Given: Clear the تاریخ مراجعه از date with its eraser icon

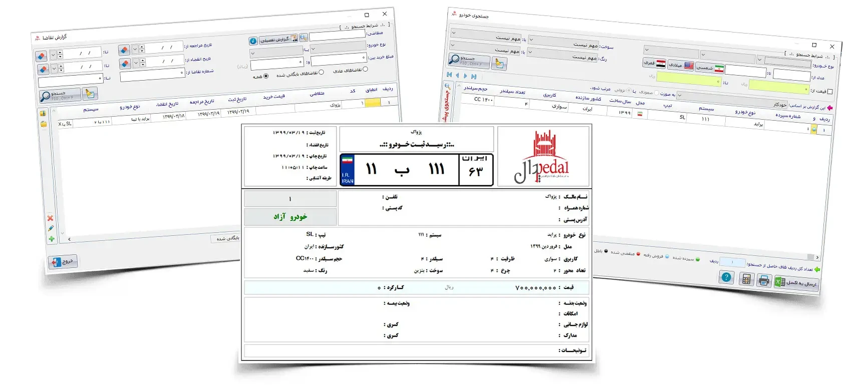Looking at the screenshot, I should (124, 50).
